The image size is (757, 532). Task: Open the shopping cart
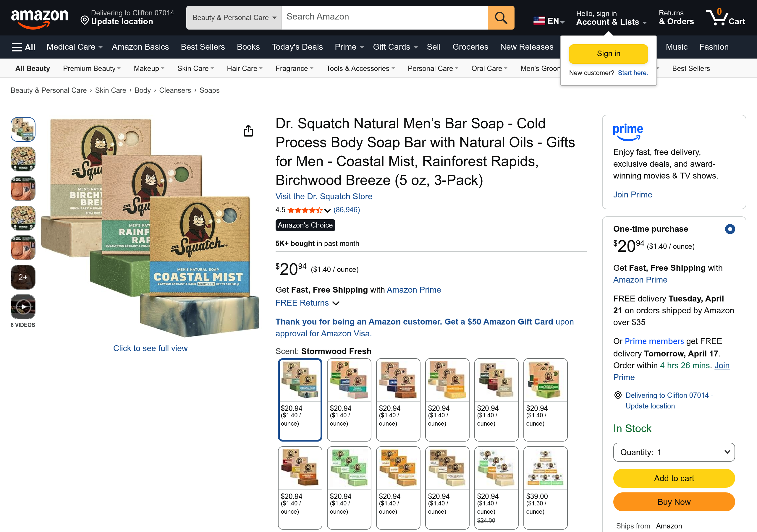(725, 17)
